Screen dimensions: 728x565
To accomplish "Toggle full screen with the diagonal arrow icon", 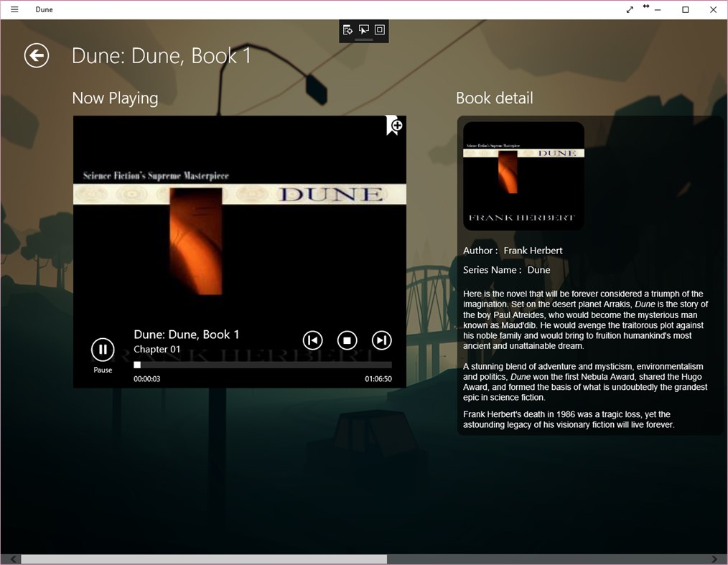I will point(630,9).
